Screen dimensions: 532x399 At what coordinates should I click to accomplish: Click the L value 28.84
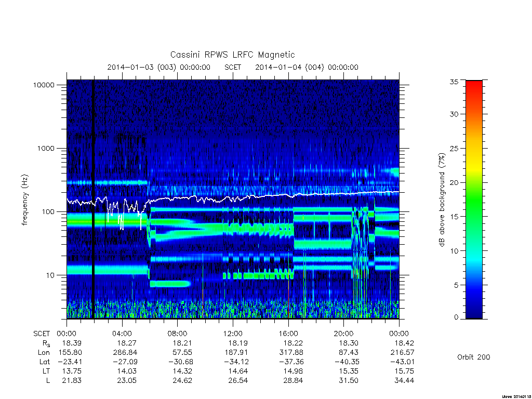click(293, 380)
